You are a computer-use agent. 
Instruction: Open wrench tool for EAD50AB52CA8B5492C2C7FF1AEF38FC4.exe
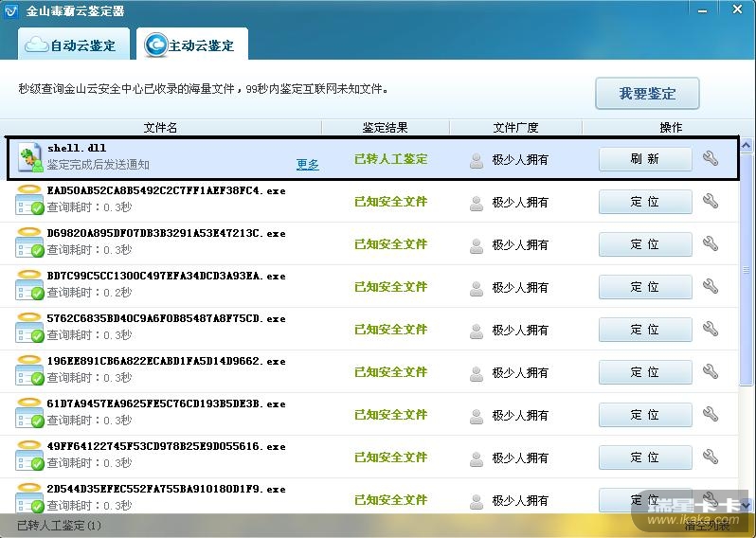coord(711,201)
